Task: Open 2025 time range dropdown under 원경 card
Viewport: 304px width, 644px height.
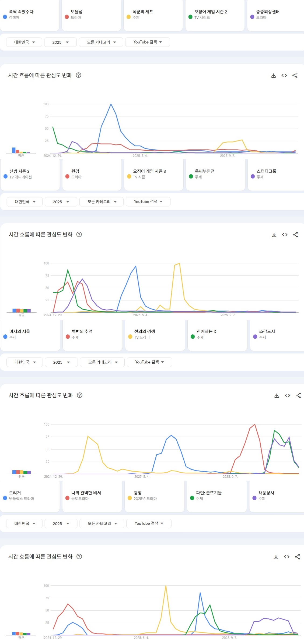Action: pos(61,202)
